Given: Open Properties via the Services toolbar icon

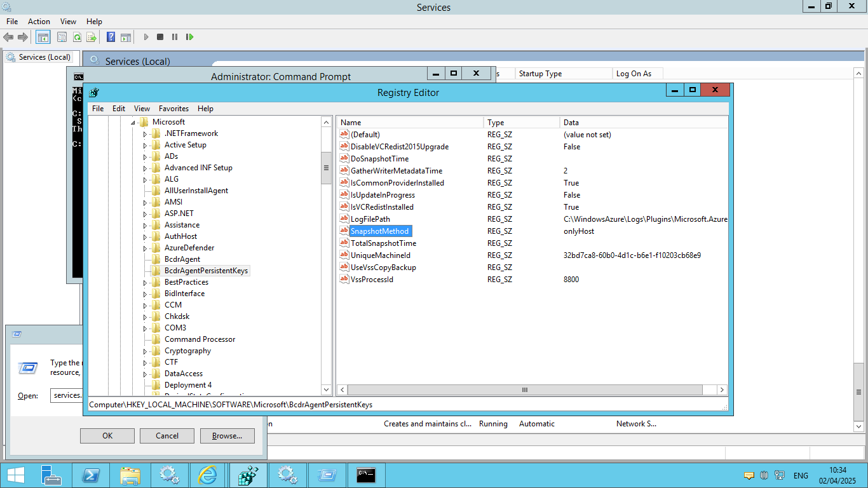Looking at the screenshot, I should tap(62, 37).
